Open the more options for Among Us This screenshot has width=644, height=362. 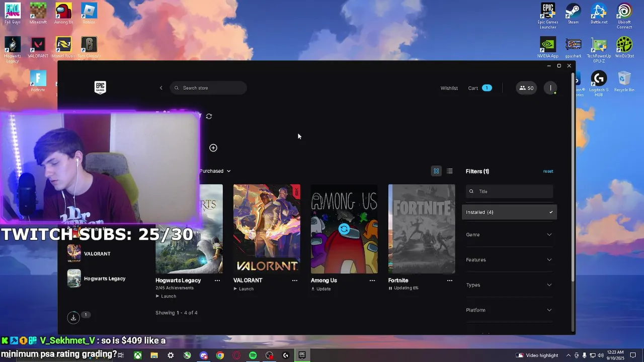coord(372,281)
